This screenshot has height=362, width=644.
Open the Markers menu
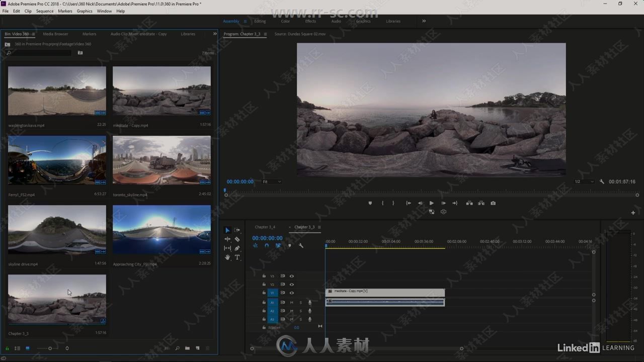pos(65,11)
